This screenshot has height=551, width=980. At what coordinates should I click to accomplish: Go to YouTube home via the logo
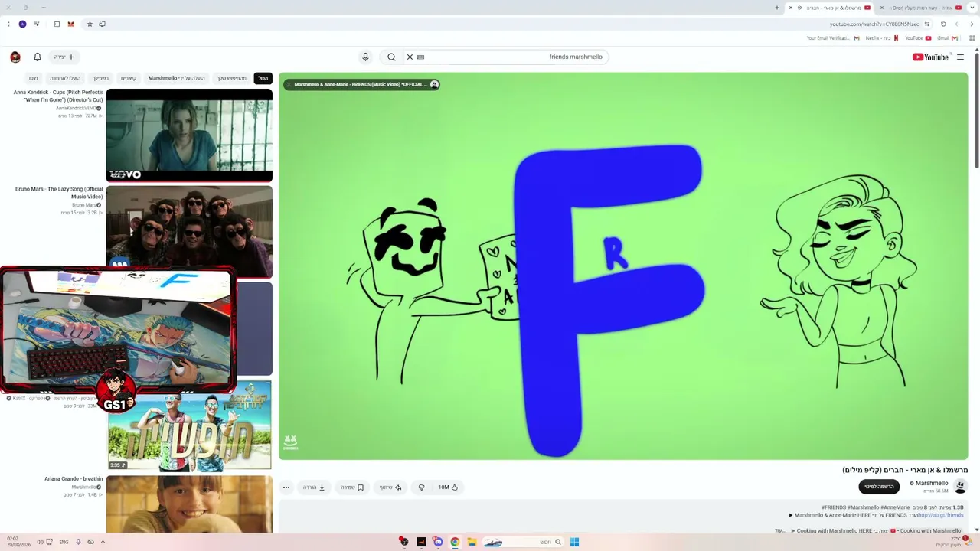tap(930, 57)
